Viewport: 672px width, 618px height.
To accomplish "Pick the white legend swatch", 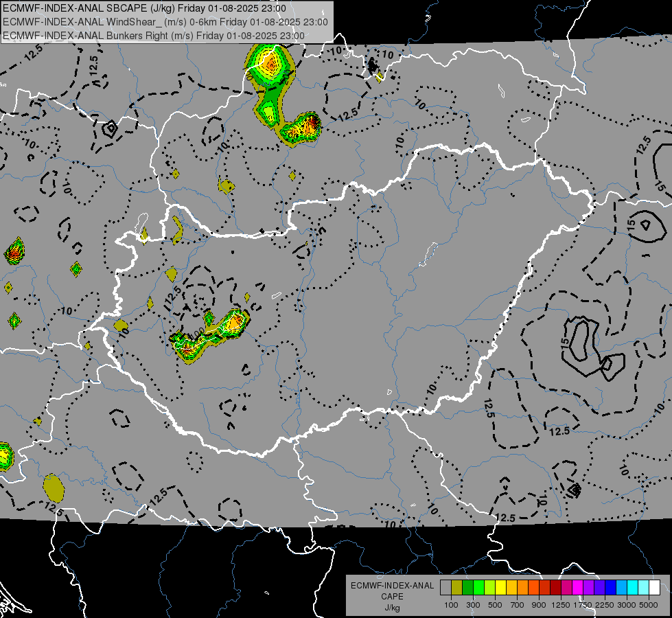I will (x=654, y=587).
